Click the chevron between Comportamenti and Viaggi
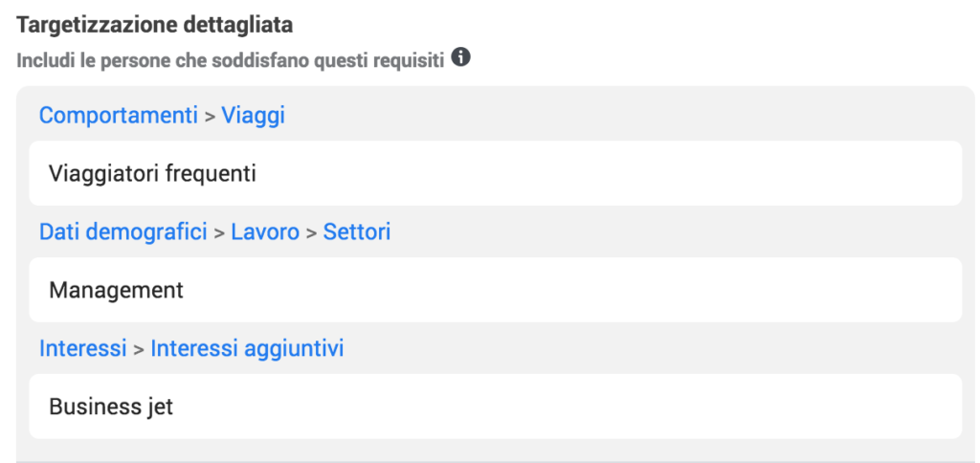The height and width of the screenshot is (463, 980). click(x=210, y=117)
